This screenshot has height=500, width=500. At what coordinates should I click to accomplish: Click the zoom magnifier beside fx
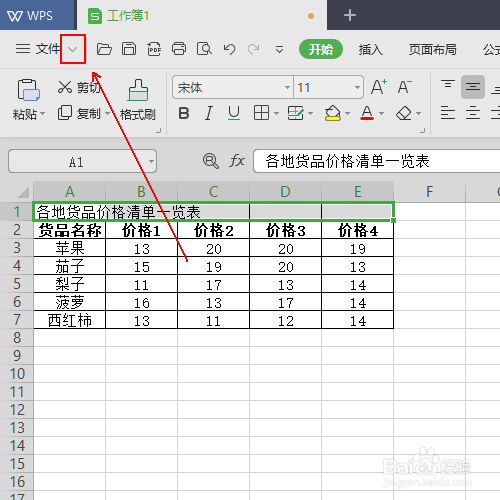pyautogui.click(x=211, y=161)
